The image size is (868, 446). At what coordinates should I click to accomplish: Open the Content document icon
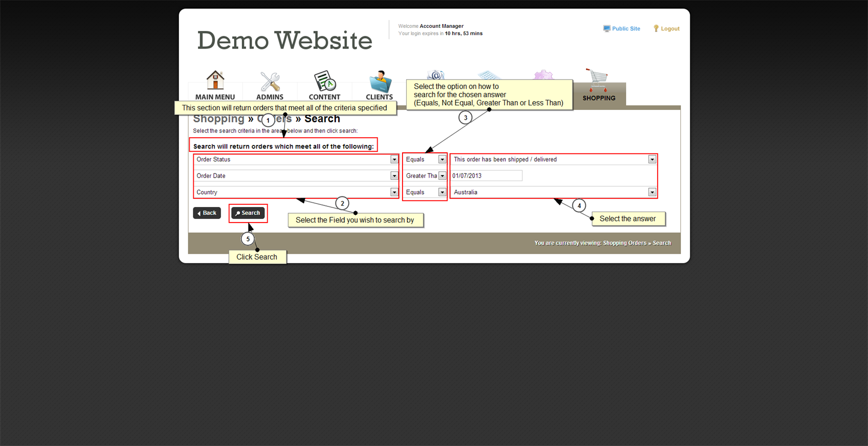click(324, 81)
